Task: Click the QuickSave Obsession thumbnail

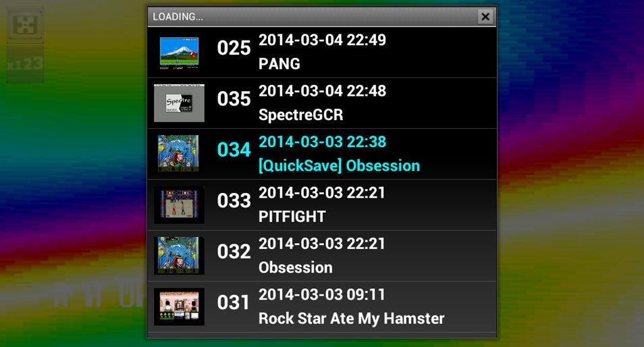Action: pyautogui.click(x=179, y=154)
